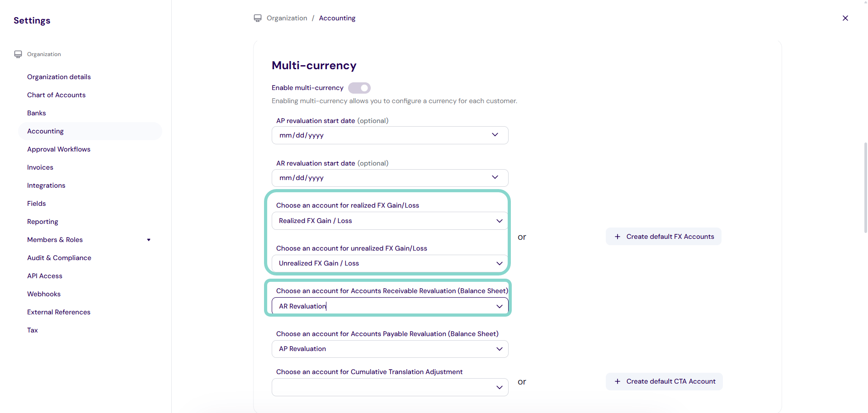Open the Realized FX Gain / Loss dropdown
The image size is (868, 413).
point(499,221)
